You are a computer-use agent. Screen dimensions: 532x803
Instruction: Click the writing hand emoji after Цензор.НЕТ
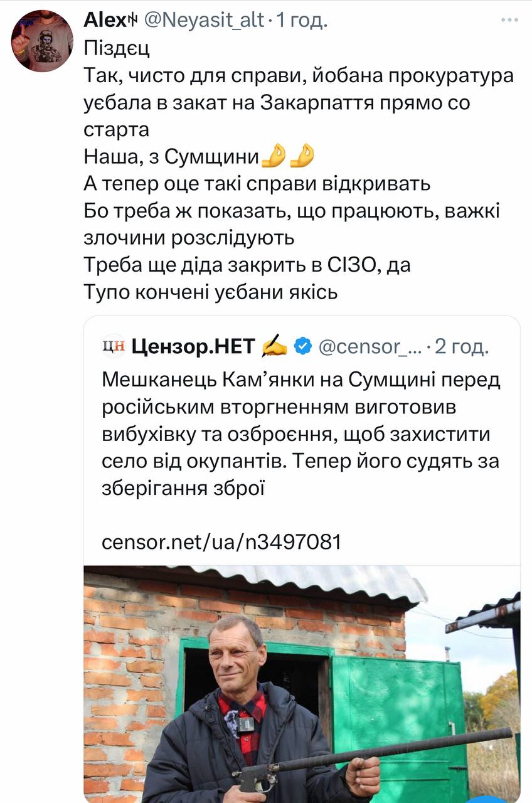pyautogui.click(x=274, y=346)
